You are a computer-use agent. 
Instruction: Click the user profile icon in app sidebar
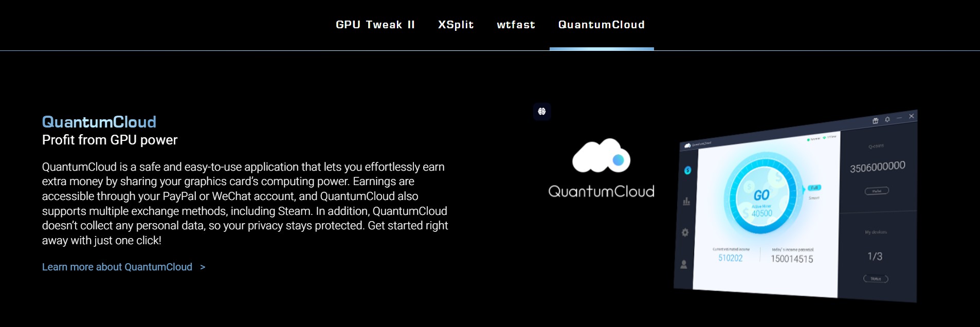(684, 264)
